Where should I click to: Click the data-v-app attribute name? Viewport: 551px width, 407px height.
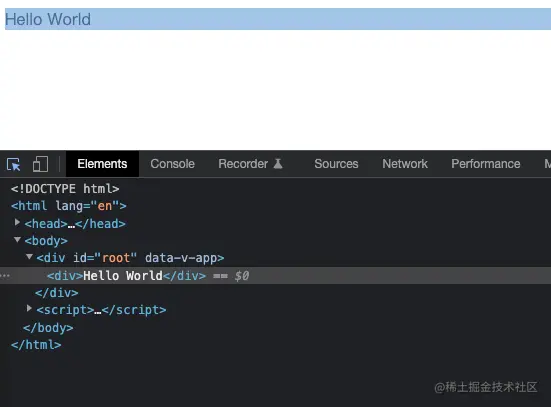click(181, 258)
